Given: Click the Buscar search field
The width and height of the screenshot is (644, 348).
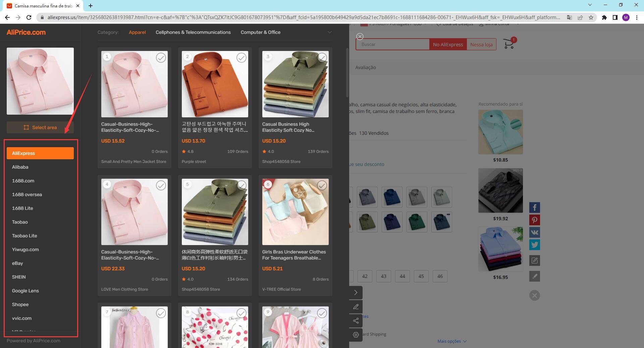Looking at the screenshot, I should point(392,44).
